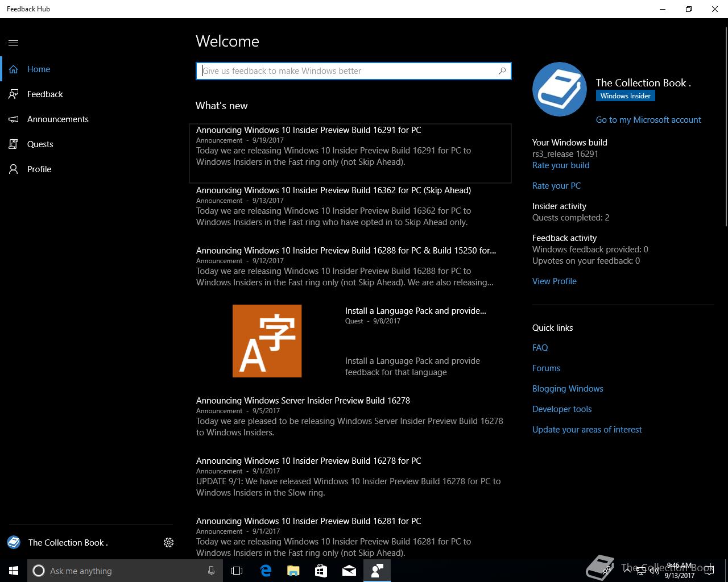Click The Collection Book name in sidebar footer
This screenshot has height=582, width=728.
68,543
